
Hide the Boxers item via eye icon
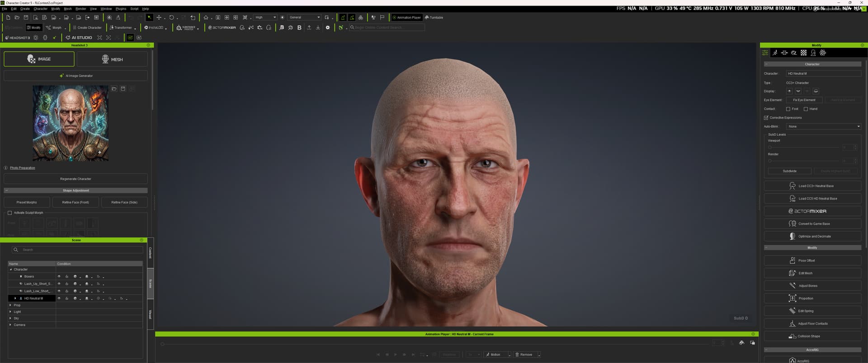[x=59, y=276]
